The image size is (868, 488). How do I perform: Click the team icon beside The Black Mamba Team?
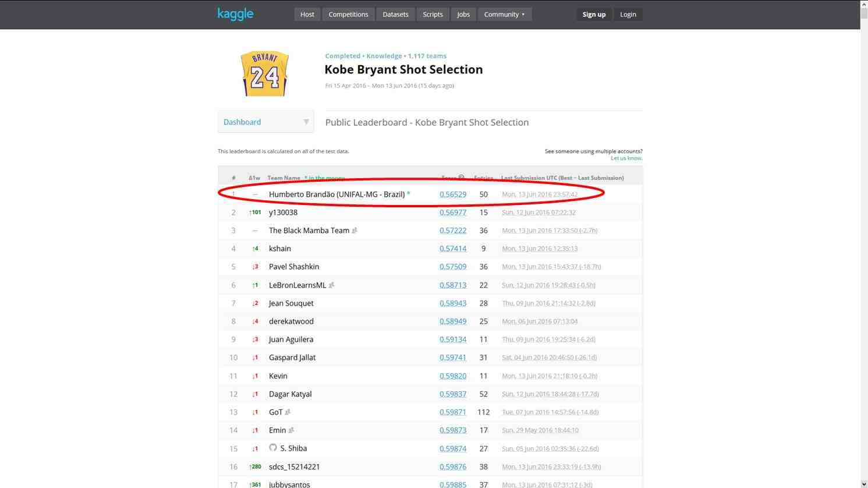tap(355, 231)
